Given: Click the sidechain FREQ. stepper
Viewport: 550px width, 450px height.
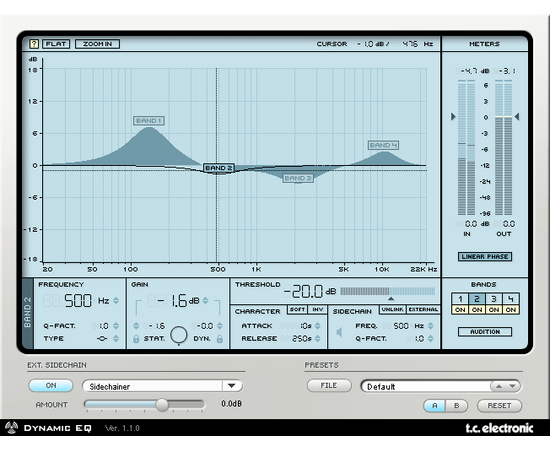Looking at the screenshot, I should (431, 326).
